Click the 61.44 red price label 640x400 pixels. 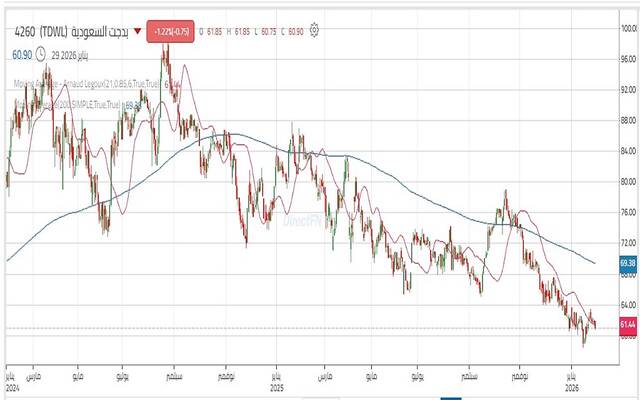[628, 325]
